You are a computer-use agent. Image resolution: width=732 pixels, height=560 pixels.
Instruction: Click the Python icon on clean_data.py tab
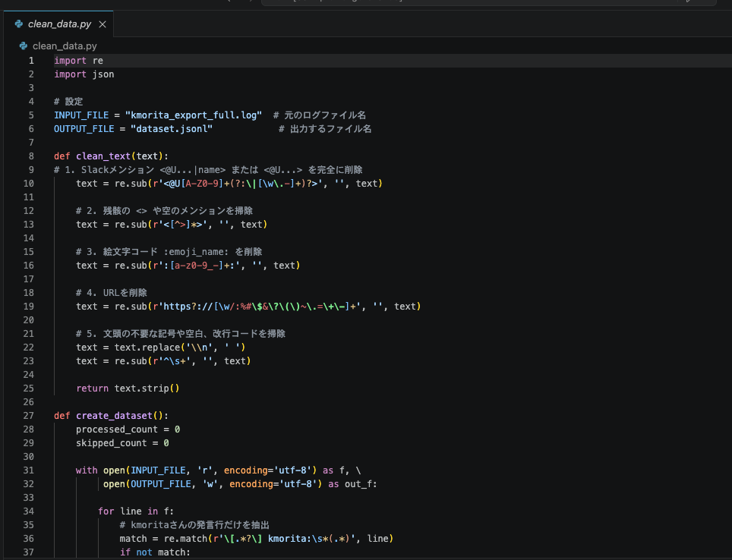click(19, 24)
